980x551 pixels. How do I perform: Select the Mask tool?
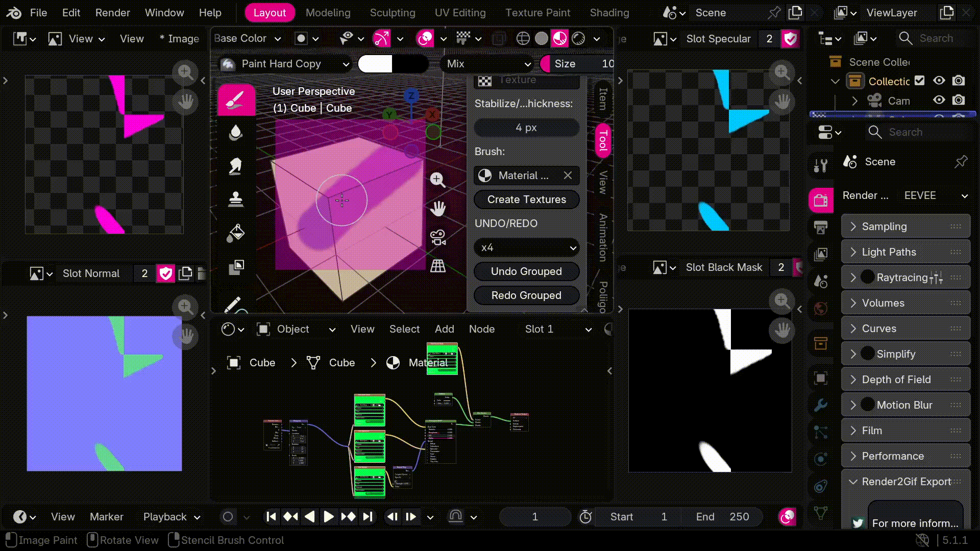pyautogui.click(x=236, y=266)
